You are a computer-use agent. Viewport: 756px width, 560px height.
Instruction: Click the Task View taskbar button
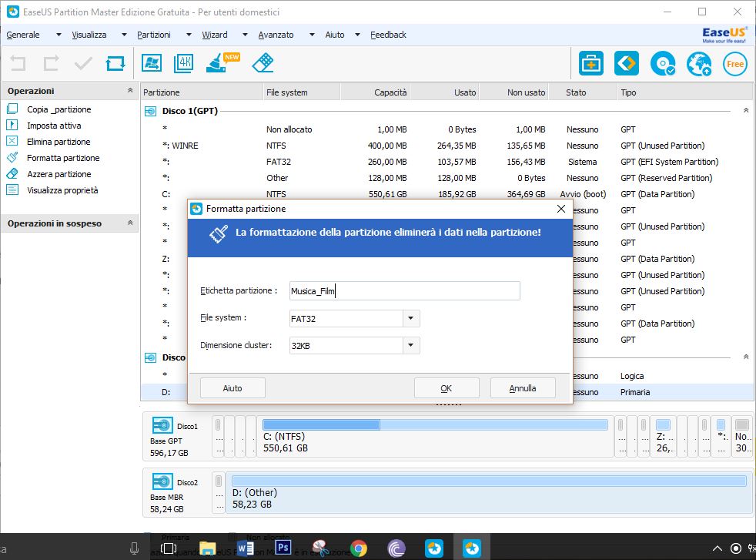click(169, 548)
